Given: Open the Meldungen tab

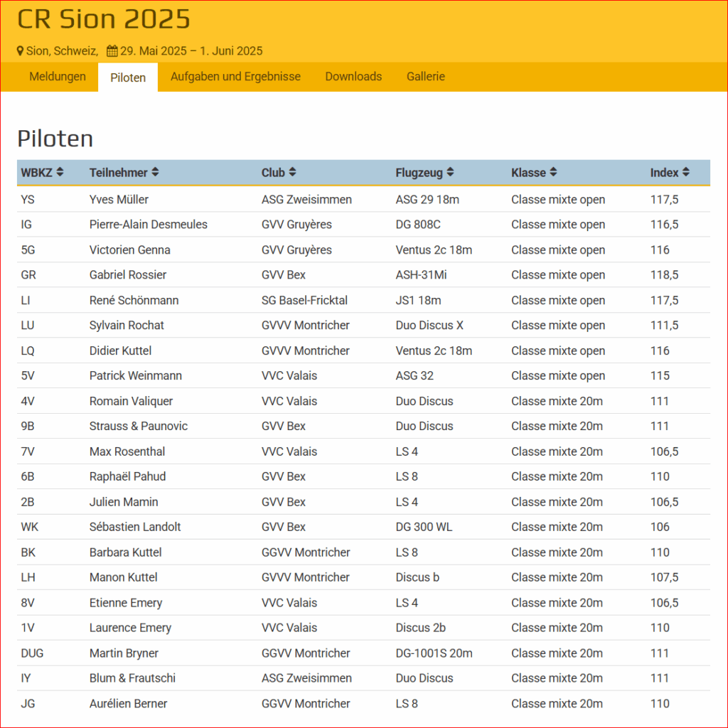Looking at the screenshot, I should click(58, 77).
